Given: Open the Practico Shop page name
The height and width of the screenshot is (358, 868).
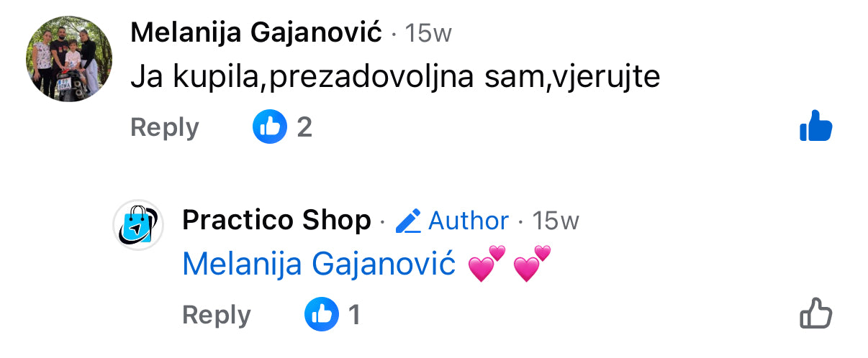Looking at the screenshot, I should (x=276, y=221).
